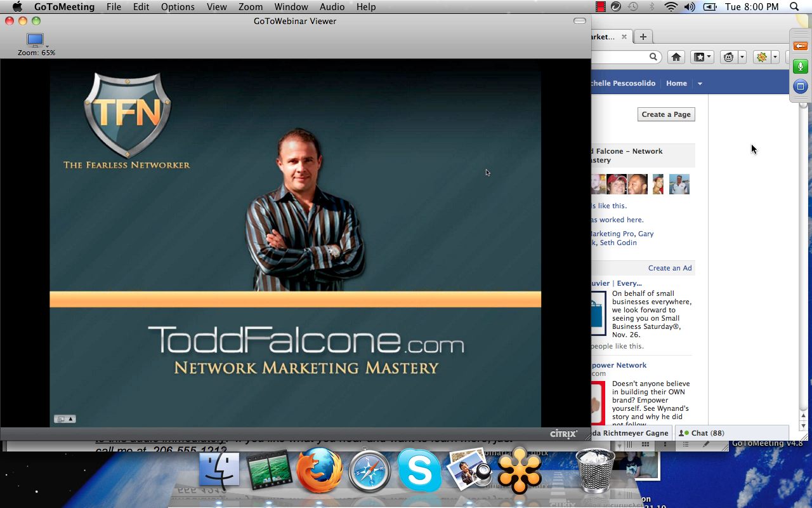The image size is (812, 508).
Task: Click Pescosolido profile name in Facebook bar
Action: (622, 83)
